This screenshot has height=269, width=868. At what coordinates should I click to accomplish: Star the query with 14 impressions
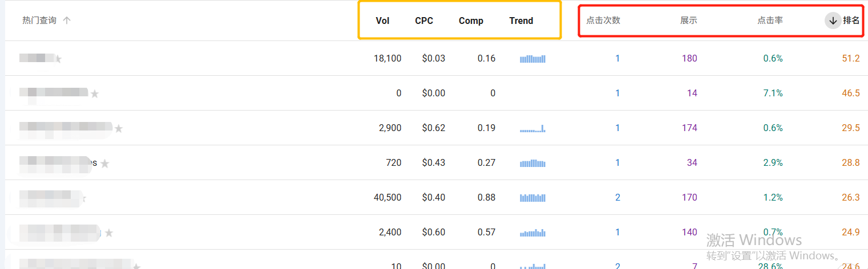(95, 94)
